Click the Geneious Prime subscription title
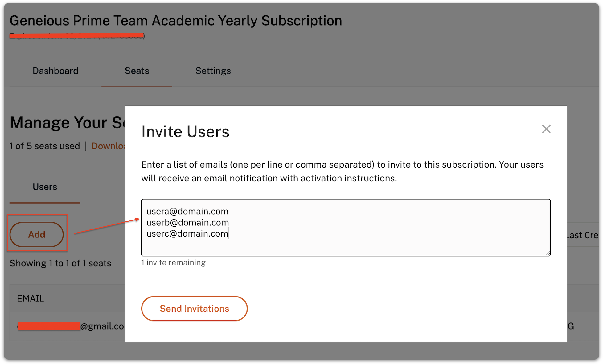603x364 pixels. pyautogui.click(x=176, y=21)
